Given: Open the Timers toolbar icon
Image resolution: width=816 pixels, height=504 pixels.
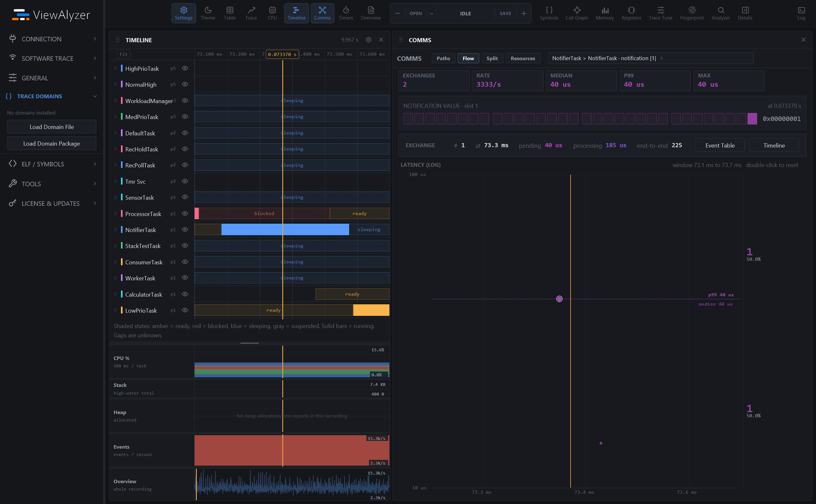Looking at the screenshot, I should point(346,13).
